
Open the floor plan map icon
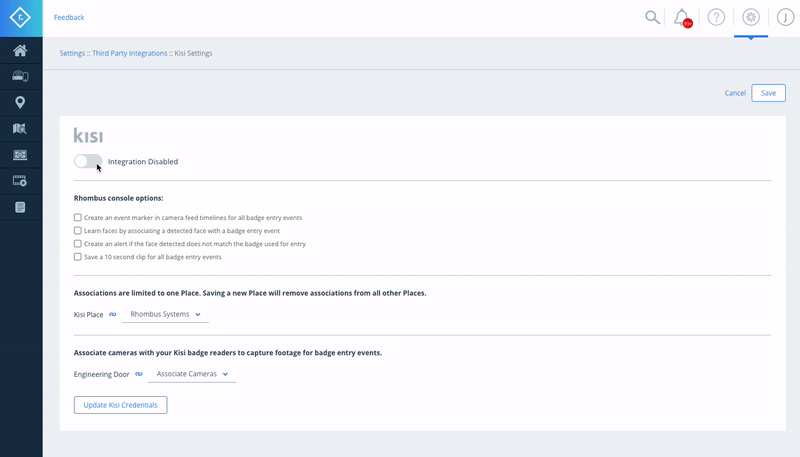click(20, 129)
